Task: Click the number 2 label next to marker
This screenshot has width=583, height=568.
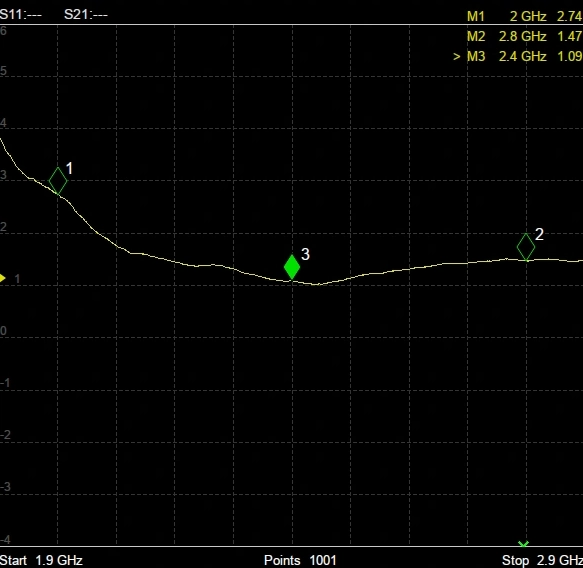Action: [539, 234]
